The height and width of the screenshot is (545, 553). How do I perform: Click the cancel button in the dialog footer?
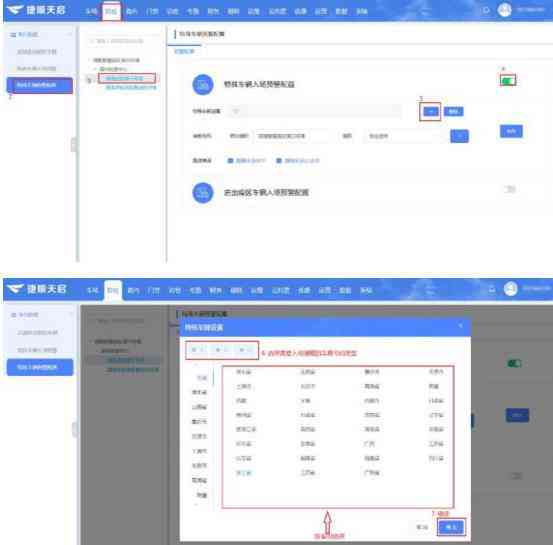[422, 527]
